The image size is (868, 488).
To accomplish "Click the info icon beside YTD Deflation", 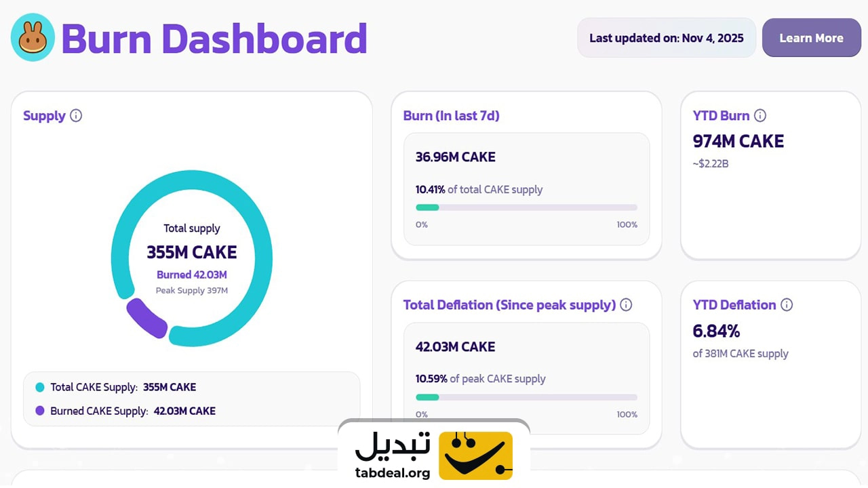I will [x=787, y=305].
